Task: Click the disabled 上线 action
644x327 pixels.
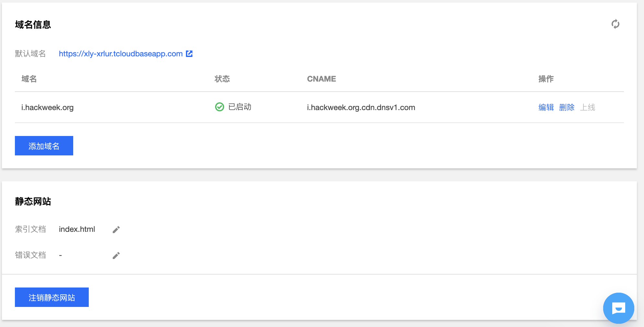Action: (x=587, y=107)
